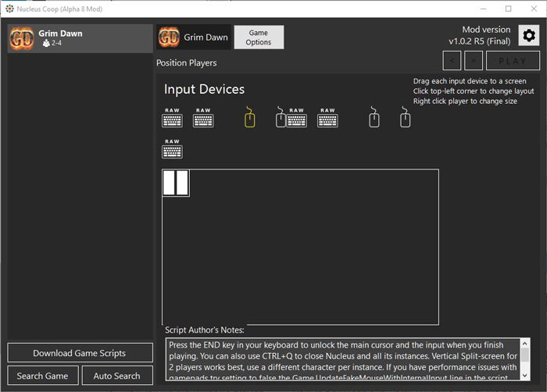The height and width of the screenshot is (392, 547).
Task: Select the second RAW keyboard in top row
Action: [x=203, y=118]
